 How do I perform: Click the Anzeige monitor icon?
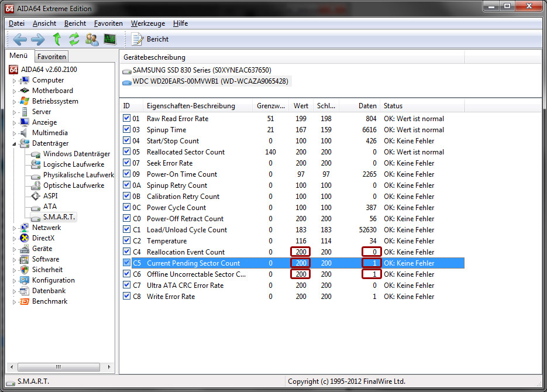(x=25, y=122)
